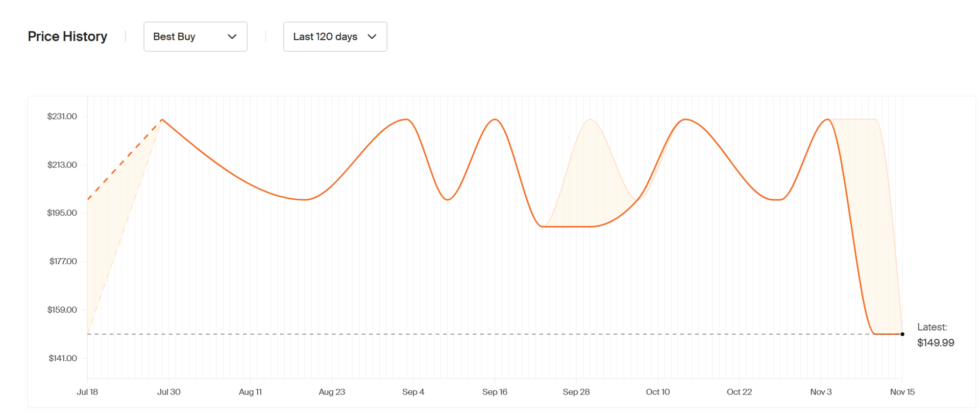Click the chevron arrow beside Best Buy
Image resolution: width=980 pixels, height=420 pixels.
[232, 37]
